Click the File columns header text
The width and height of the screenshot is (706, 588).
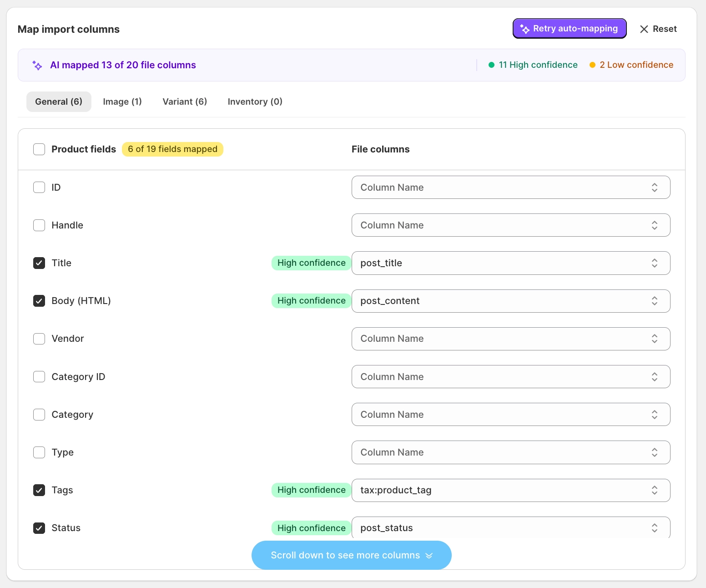click(381, 149)
